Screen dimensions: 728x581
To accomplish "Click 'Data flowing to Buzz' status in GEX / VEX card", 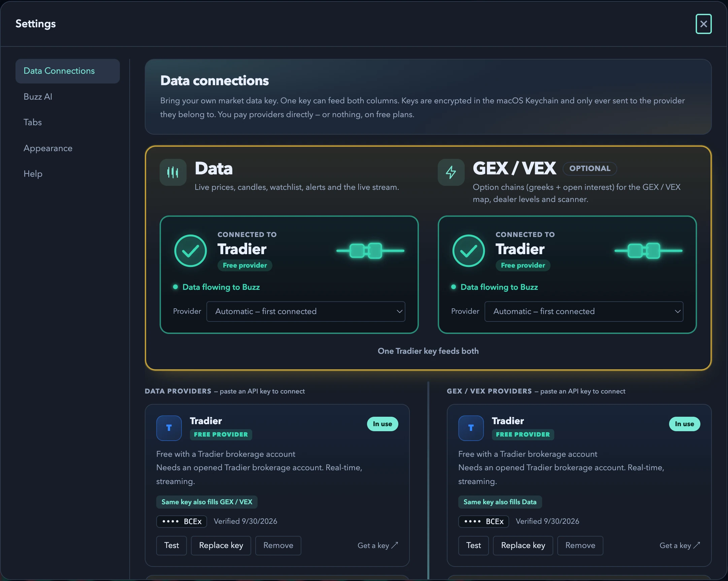I will click(x=495, y=287).
